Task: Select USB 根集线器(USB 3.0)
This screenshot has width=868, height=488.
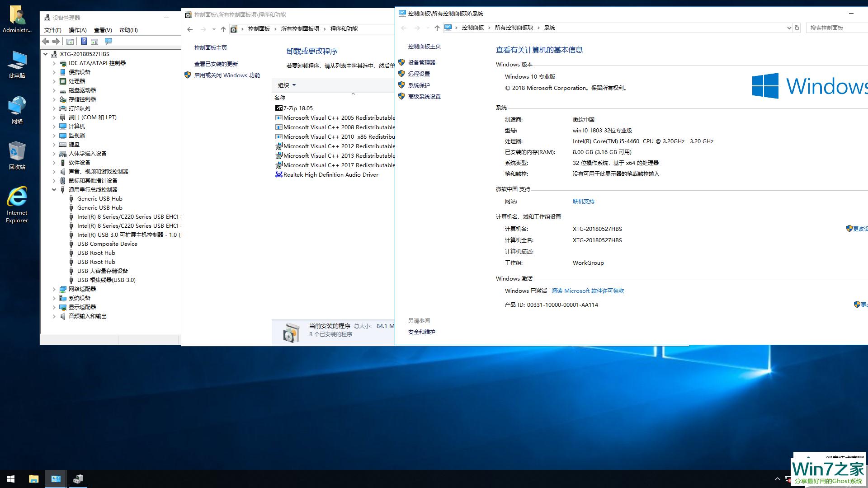Action: [x=106, y=280]
